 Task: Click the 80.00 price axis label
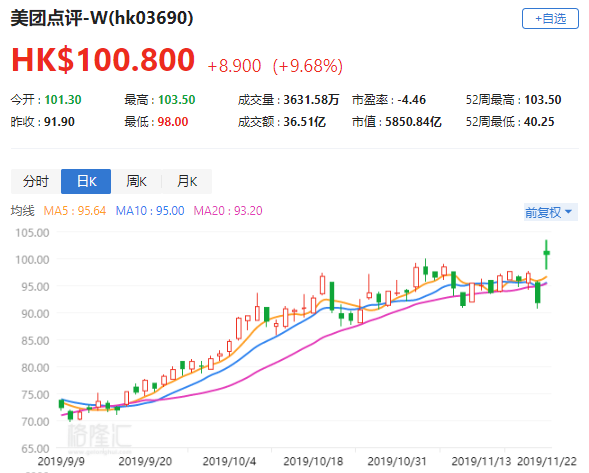tap(35, 367)
